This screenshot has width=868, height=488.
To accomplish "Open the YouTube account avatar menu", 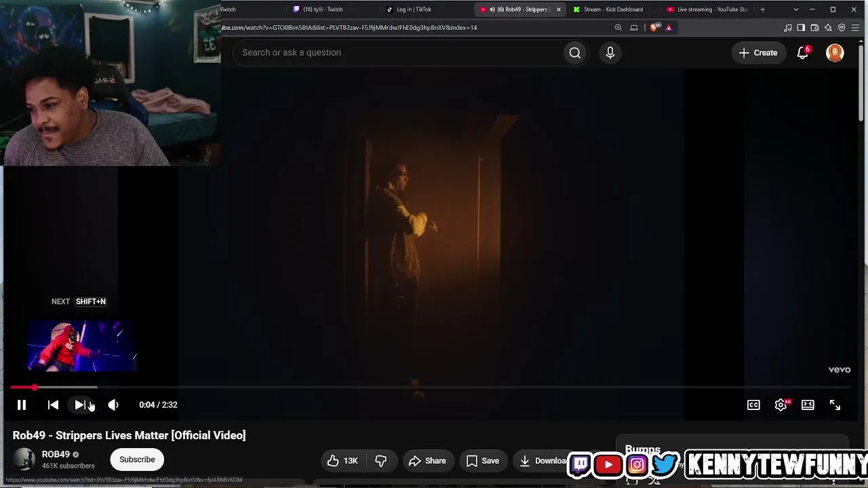I will click(835, 52).
